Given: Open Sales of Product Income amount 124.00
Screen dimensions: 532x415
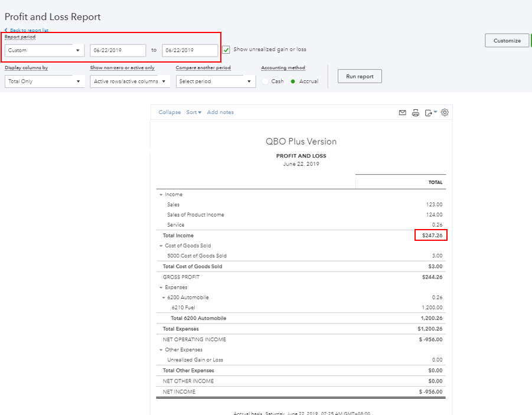Looking at the screenshot, I should pos(435,215).
